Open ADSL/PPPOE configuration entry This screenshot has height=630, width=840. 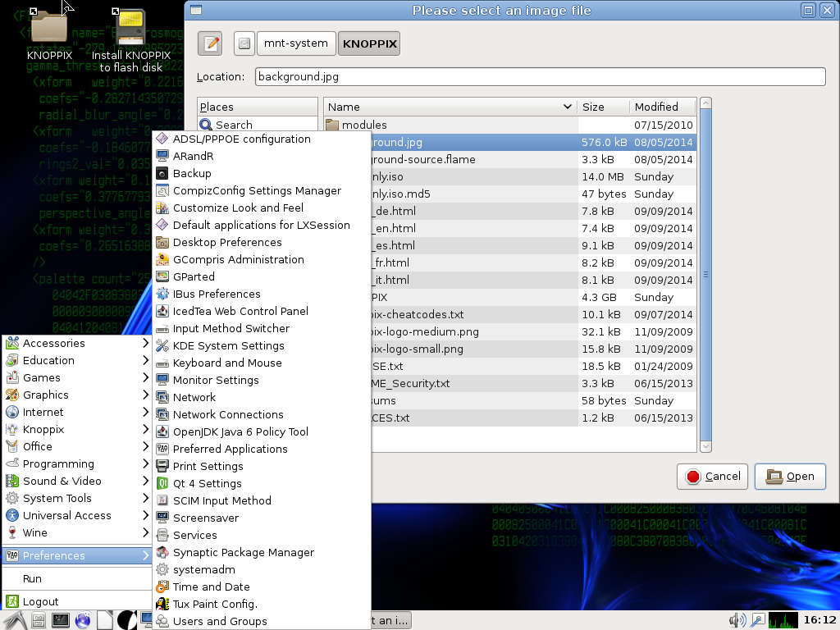click(x=262, y=139)
